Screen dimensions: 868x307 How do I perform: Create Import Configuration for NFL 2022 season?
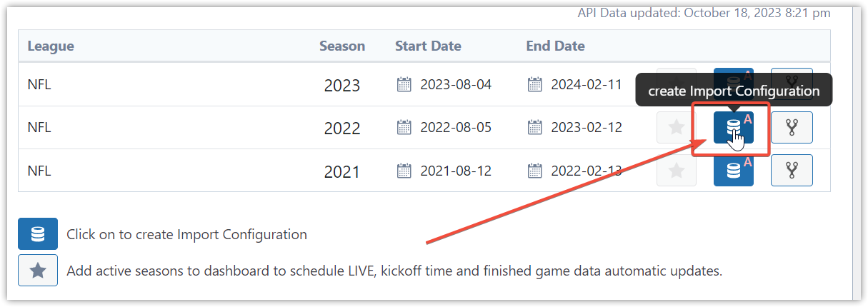tap(734, 128)
